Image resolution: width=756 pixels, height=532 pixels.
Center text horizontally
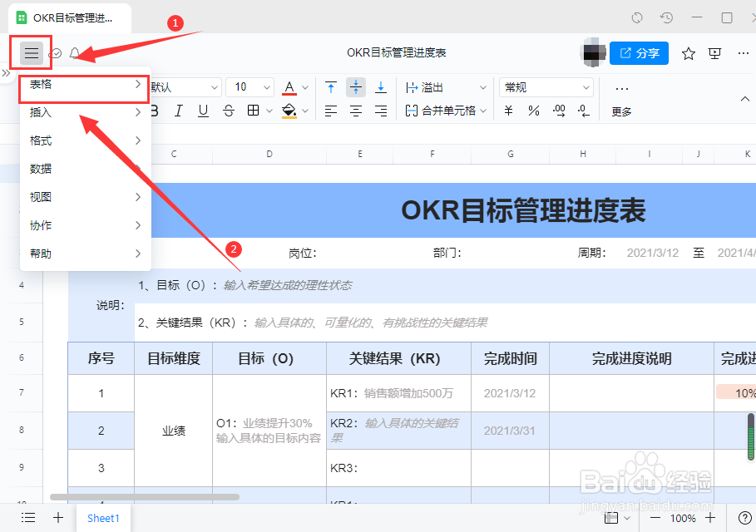point(356,111)
